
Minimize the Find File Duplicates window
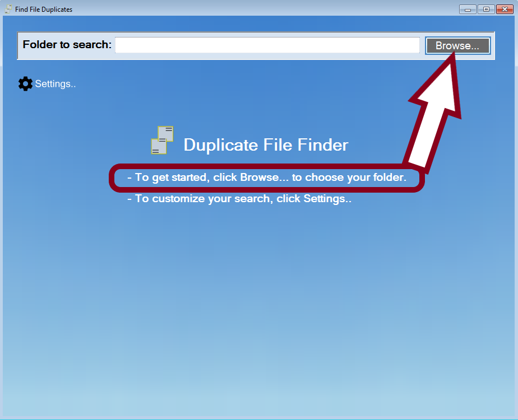(x=468, y=9)
